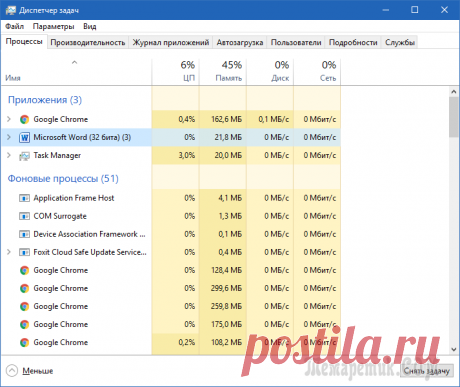This screenshot has width=460, height=387.
Task: Select the Фоновые процессы (51) group header
Action: [x=63, y=178]
